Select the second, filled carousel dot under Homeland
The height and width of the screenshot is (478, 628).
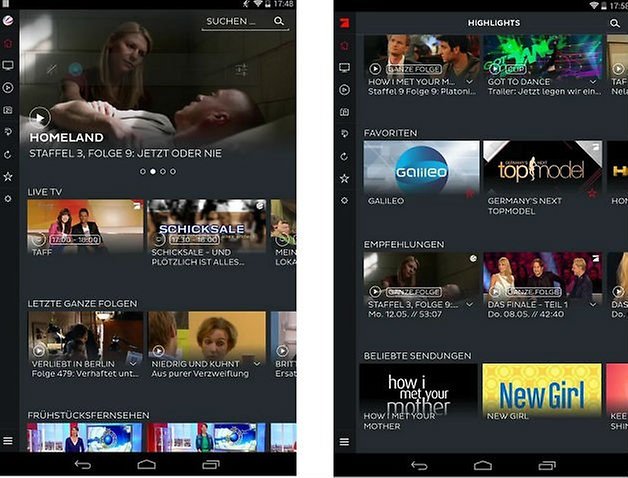(x=153, y=171)
